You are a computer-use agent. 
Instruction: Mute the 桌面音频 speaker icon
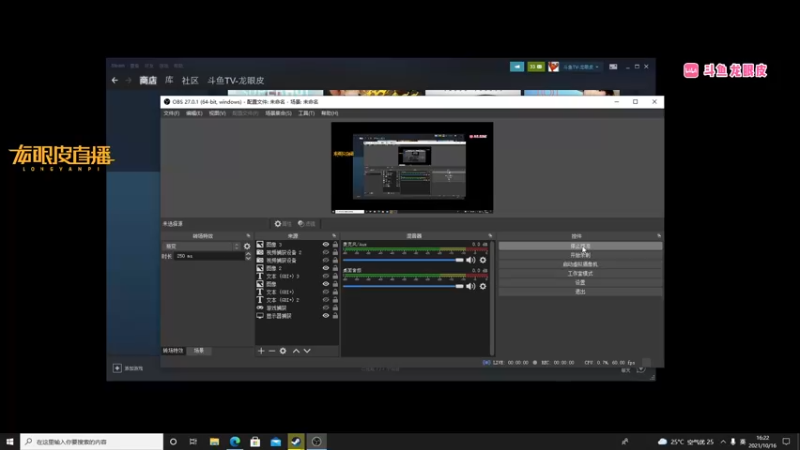point(470,286)
